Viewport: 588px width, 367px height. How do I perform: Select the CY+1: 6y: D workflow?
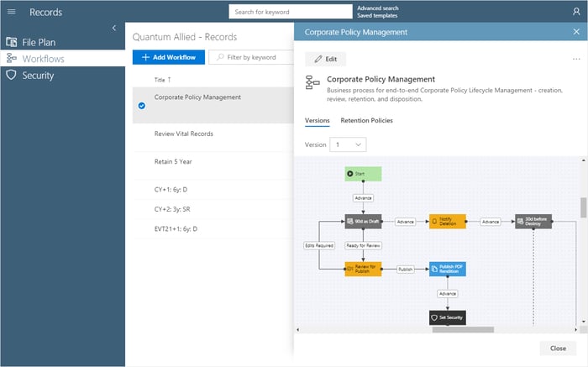click(213, 190)
